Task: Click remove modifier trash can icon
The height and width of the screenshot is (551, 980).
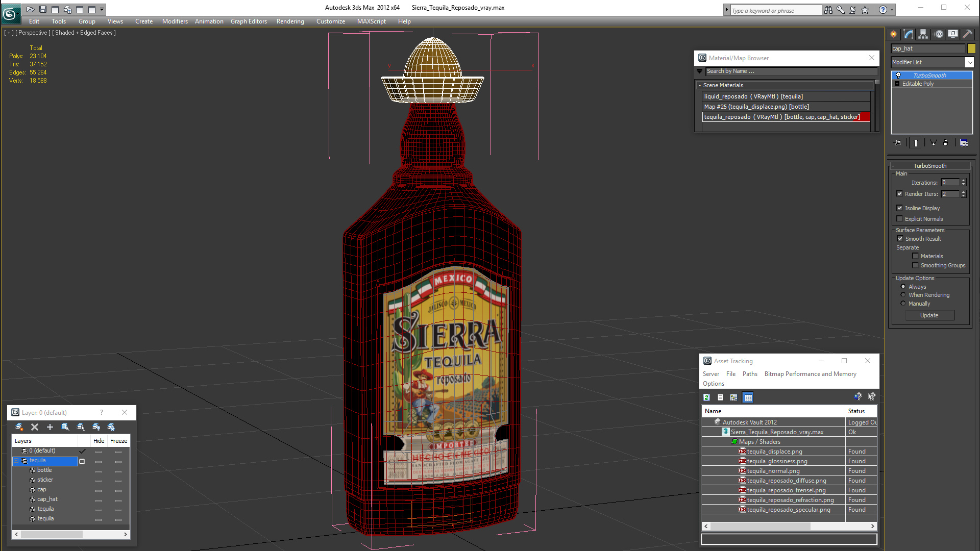Action: point(945,143)
